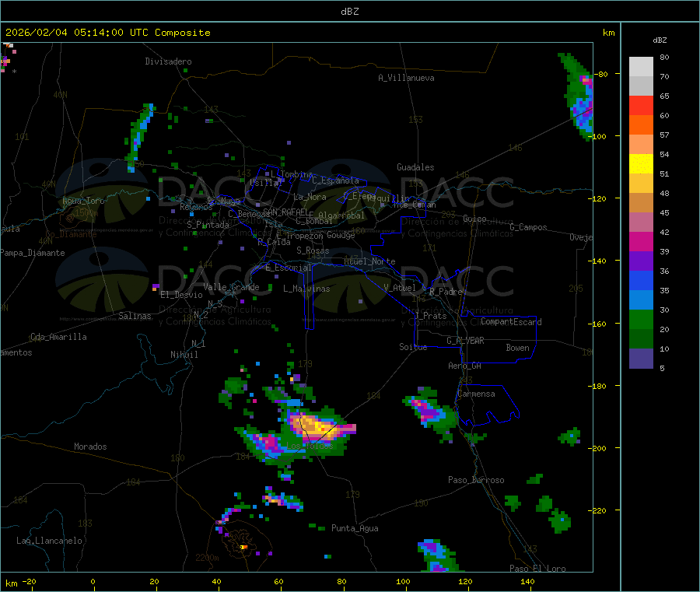Click the E_Escorial label
700x592 pixels.
click(289, 268)
